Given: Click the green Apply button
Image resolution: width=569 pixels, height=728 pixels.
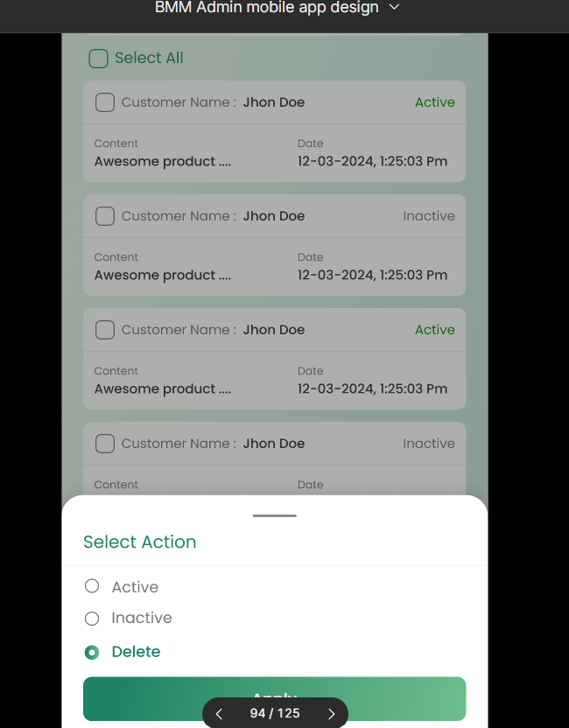Looking at the screenshot, I should 275,699.
